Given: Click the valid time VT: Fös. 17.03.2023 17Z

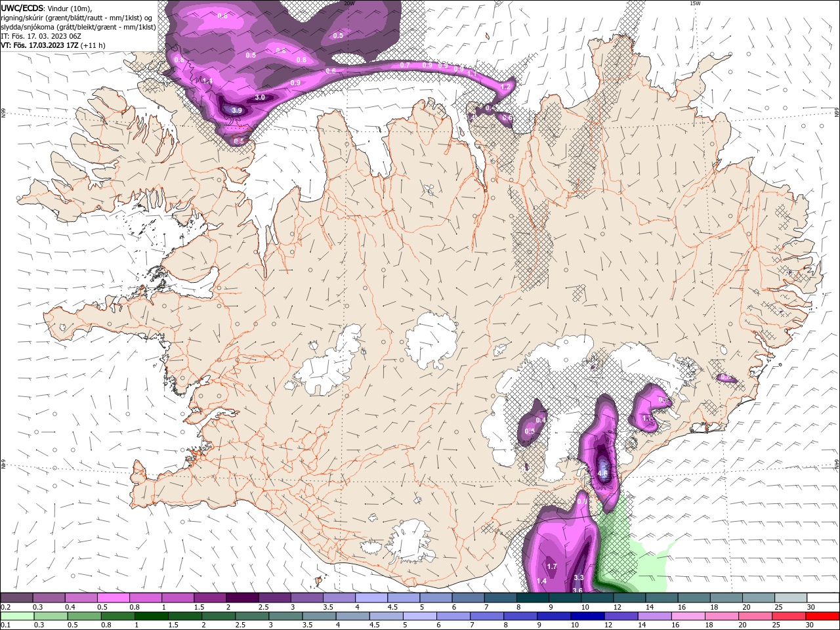Looking at the screenshot, I should [x=39, y=45].
